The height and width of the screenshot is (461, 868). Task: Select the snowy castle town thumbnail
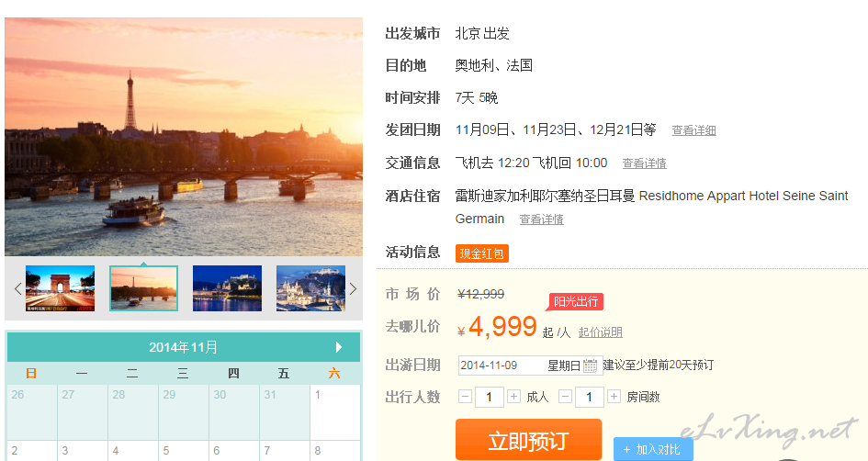click(x=310, y=288)
